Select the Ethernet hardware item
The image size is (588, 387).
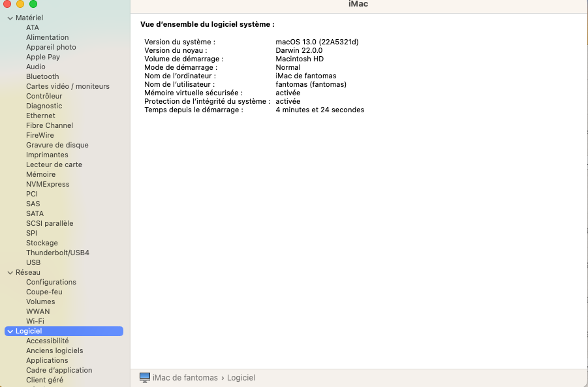coord(40,116)
